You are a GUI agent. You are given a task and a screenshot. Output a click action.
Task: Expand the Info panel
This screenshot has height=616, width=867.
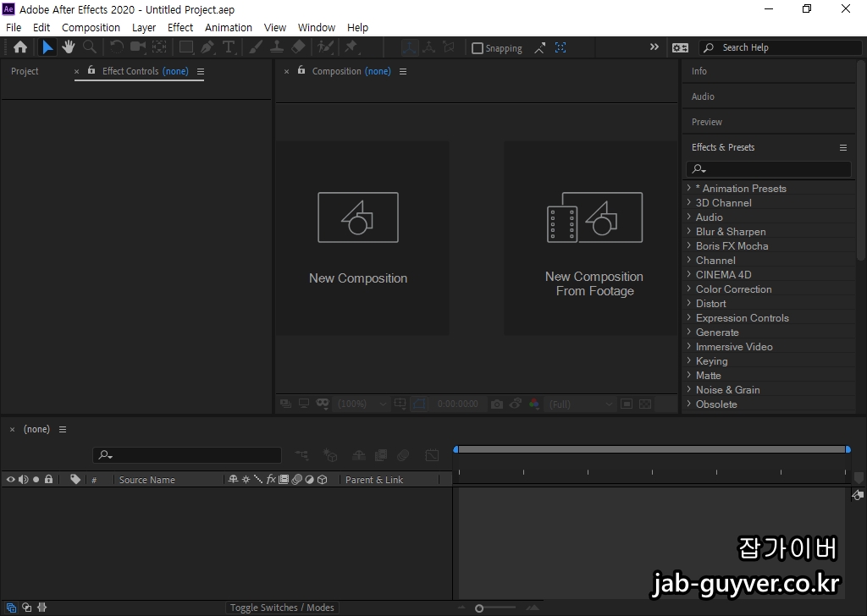click(x=699, y=71)
